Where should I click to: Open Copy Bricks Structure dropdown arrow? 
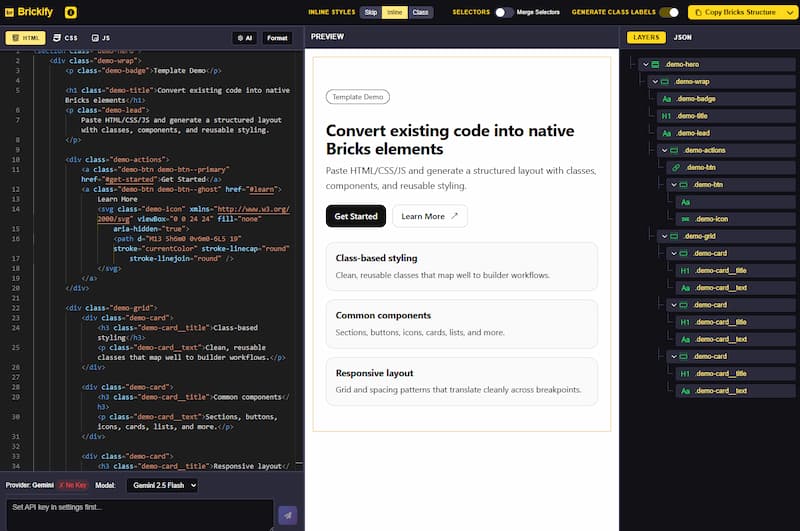point(790,12)
